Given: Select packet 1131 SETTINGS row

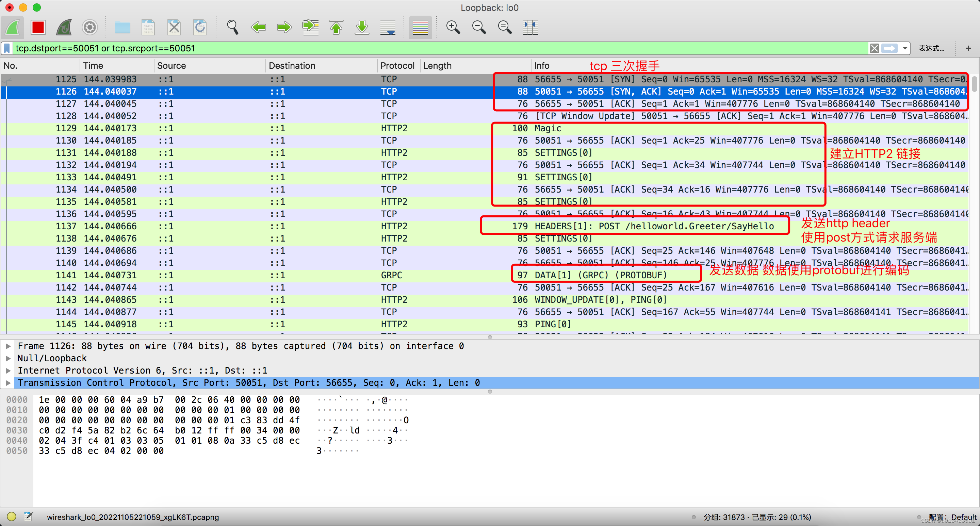Looking at the screenshot, I should click(485, 153).
